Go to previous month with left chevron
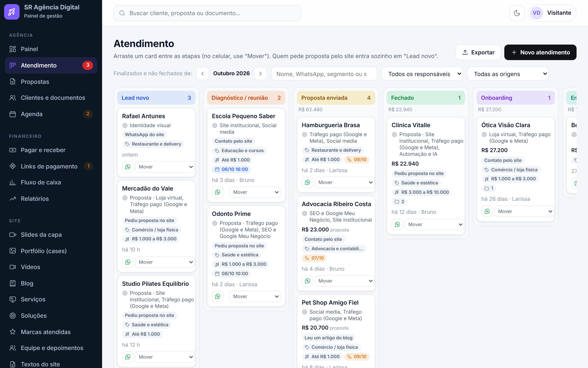 point(203,74)
